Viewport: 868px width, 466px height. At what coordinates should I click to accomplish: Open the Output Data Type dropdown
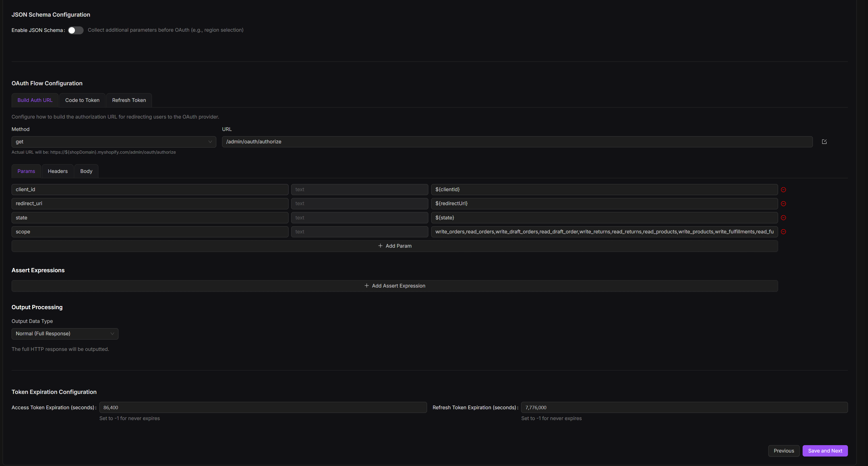tap(65, 333)
